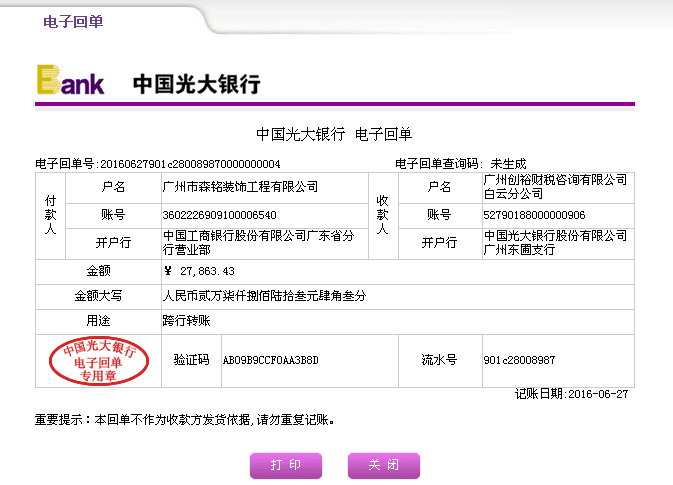
Task: Click the 电子回单查询码 label
Action: (438, 164)
